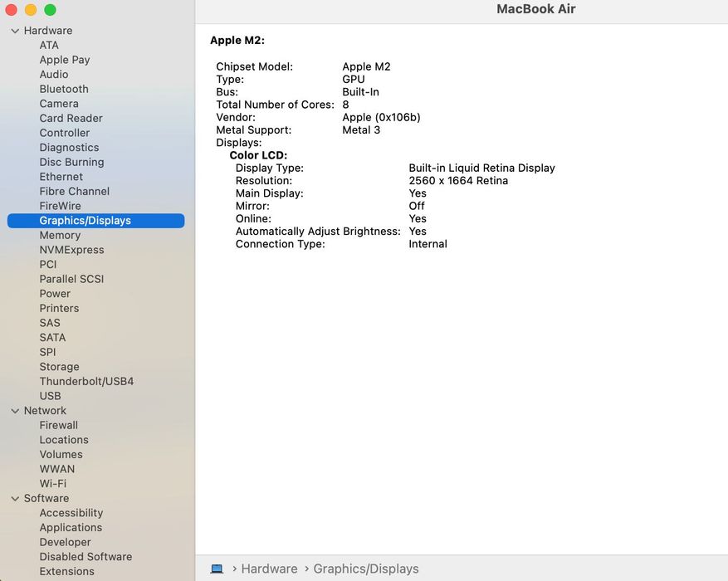This screenshot has height=581, width=728.
Task: Click the 'Mirror:' label
Action: 252,206
